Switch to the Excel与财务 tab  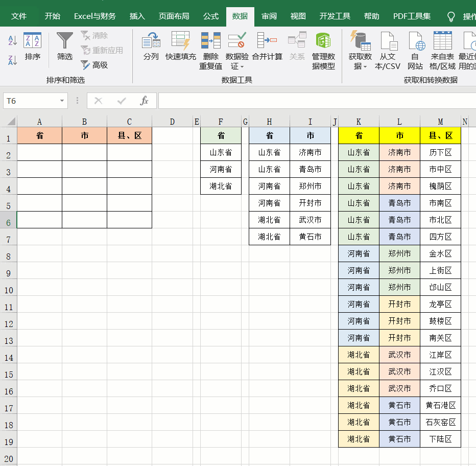(94, 16)
